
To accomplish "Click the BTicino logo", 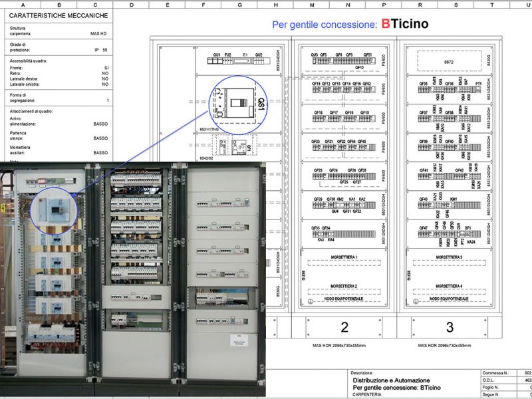I will click(405, 24).
